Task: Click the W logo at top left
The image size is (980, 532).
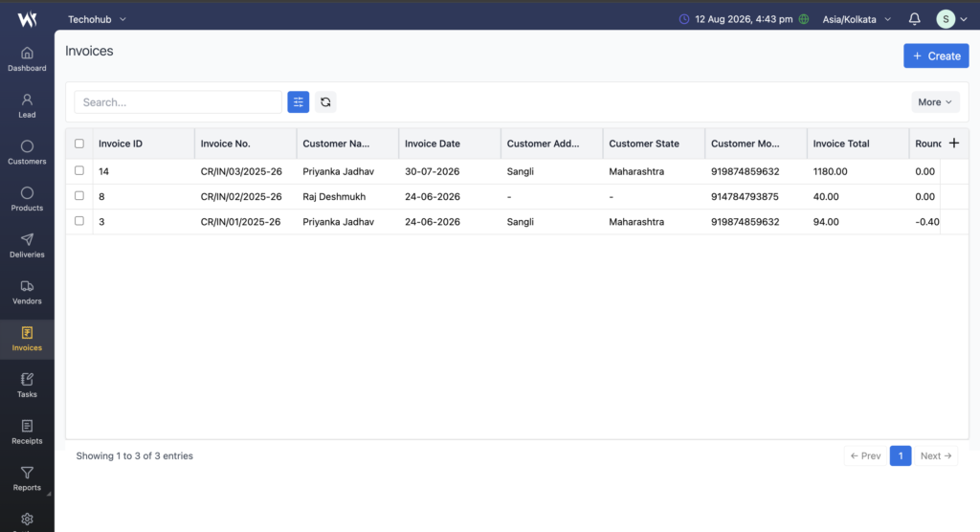Action: tap(27, 19)
